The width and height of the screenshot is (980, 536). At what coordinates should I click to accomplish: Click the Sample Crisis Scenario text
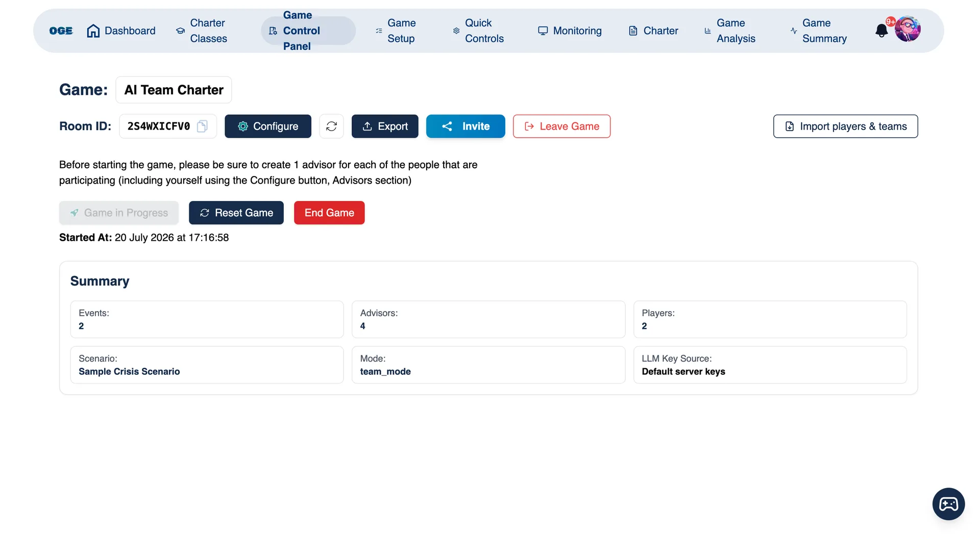pyautogui.click(x=129, y=371)
